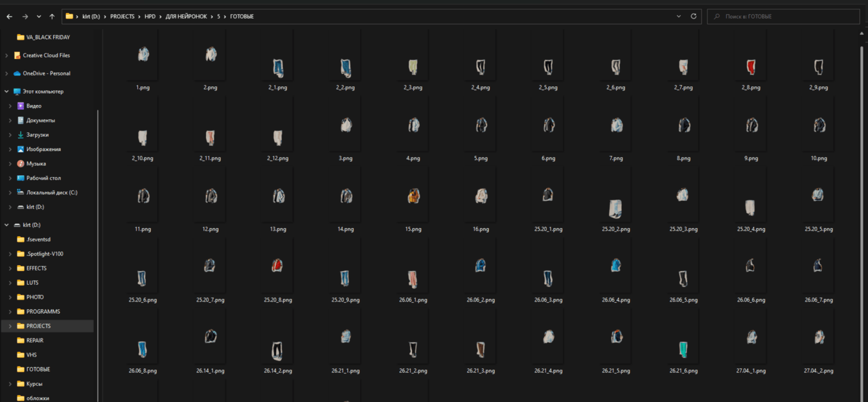The width and height of the screenshot is (868, 402).
Task: Select the VA_BLACK FRIDAY folder in sidebar
Action: click(47, 37)
